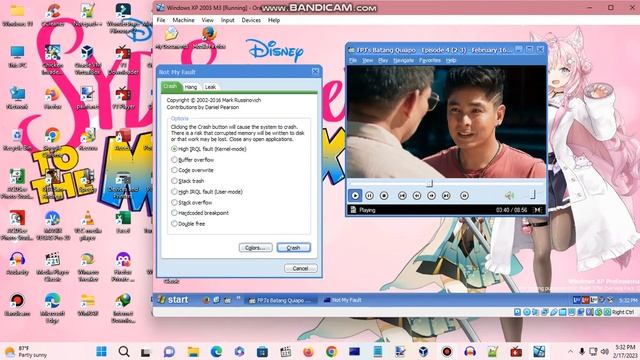This screenshot has width=640, height=360.
Task: Open VirtualBox Devices menu
Action: [251, 20]
